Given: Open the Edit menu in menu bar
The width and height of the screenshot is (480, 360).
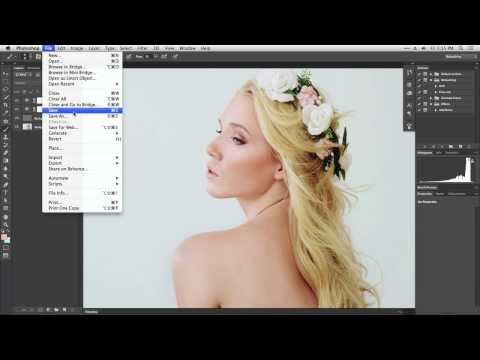Looking at the screenshot, I should pyautogui.click(x=61, y=48).
